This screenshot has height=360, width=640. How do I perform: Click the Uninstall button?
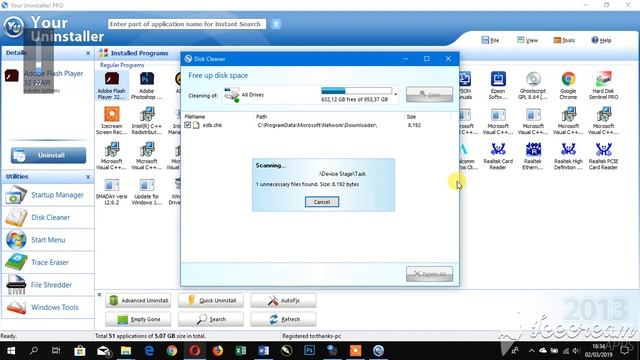pos(48,156)
